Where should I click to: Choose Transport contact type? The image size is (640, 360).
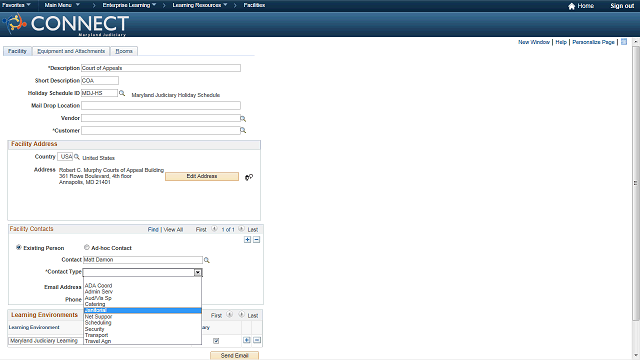point(142,335)
